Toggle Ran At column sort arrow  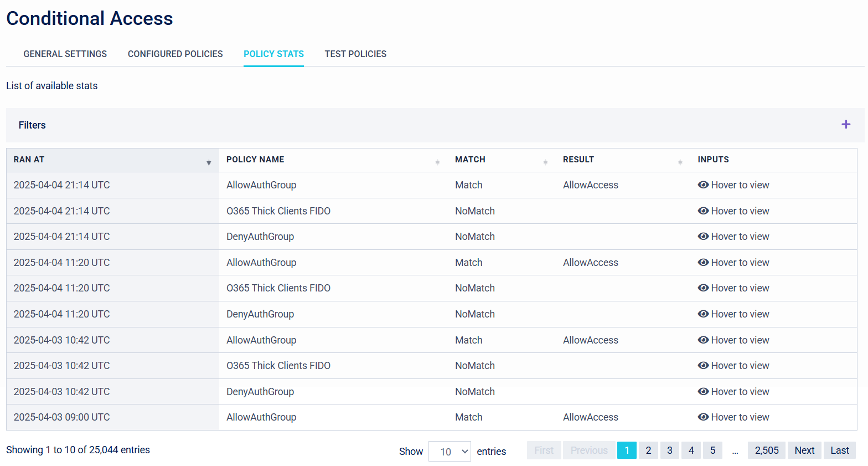pyautogui.click(x=209, y=163)
